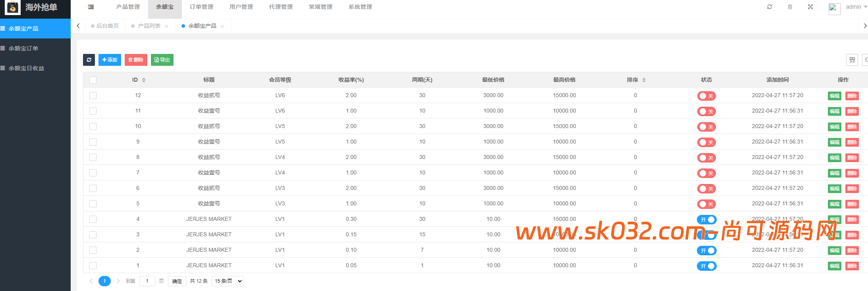Open 订单管理 top menu

[x=201, y=7]
